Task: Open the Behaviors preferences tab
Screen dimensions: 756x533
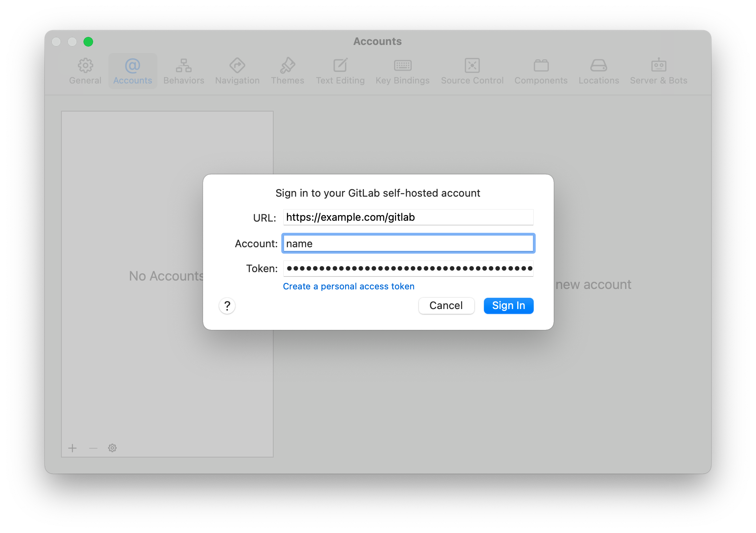Action: 184,71
